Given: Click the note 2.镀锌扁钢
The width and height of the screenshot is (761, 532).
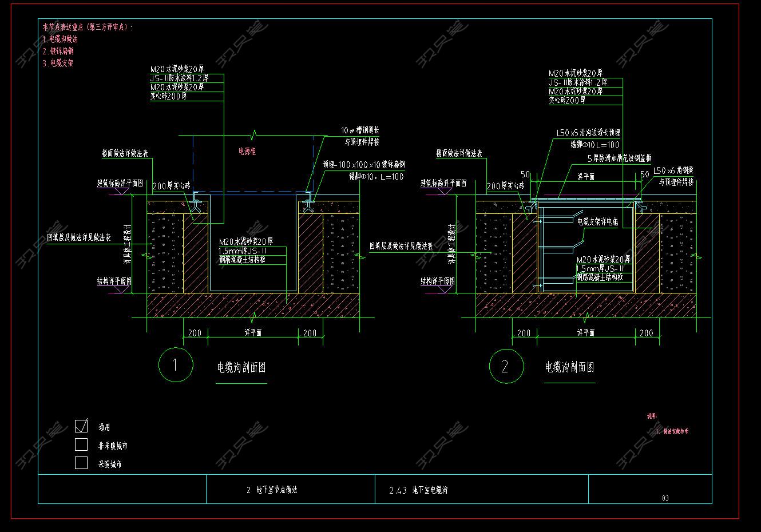Looking at the screenshot, I should (x=58, y=51).
